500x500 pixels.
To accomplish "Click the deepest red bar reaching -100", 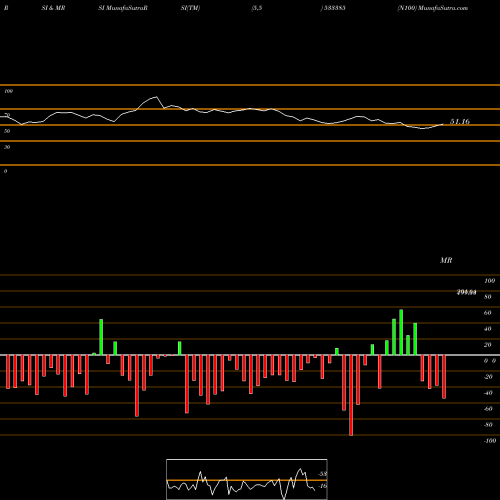I will tap(351, 395).
